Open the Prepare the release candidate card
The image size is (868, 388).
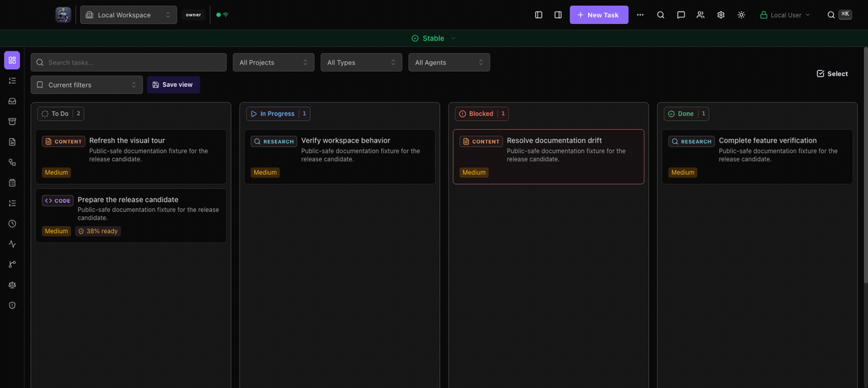(131, 216)
